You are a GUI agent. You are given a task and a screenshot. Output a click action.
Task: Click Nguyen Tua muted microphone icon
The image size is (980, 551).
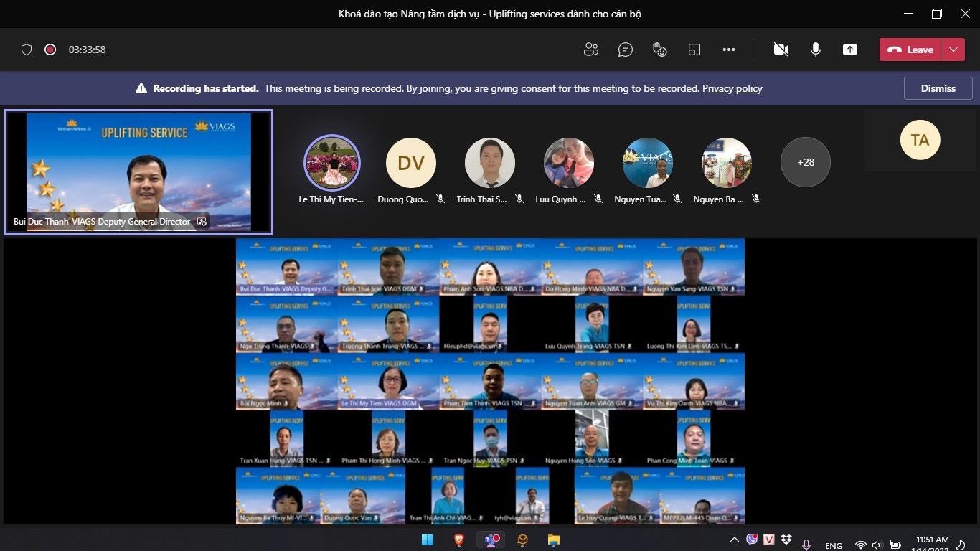[x=677, y=199]
